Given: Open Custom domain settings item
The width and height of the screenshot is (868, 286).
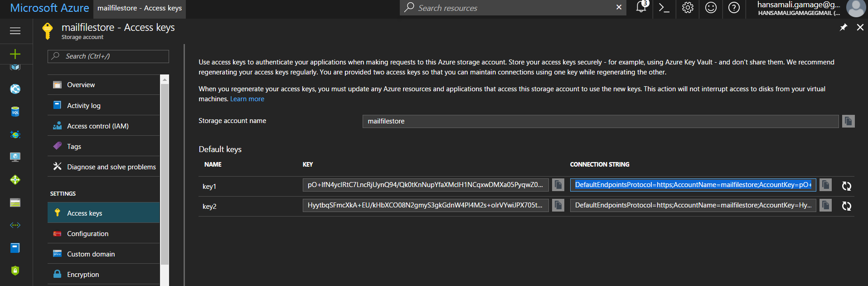Looking at the screenshot, I should 104,254.
